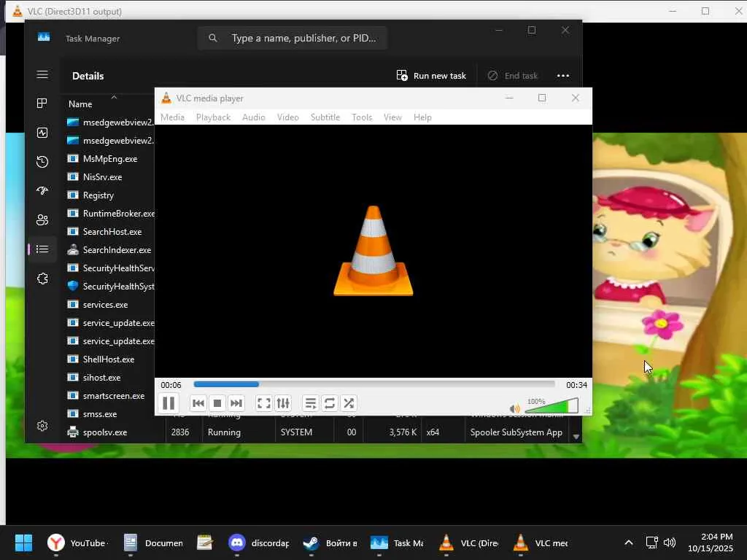Select ShellHost.exe process row
The image size is (747, 560).
[109, 359]
